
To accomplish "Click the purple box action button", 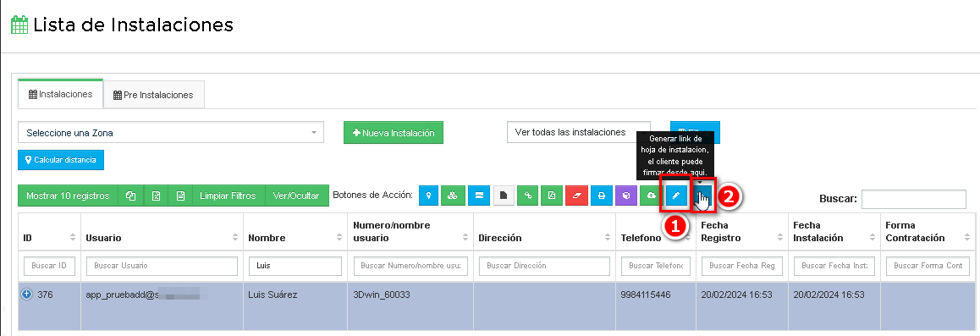I will [625, 196].
